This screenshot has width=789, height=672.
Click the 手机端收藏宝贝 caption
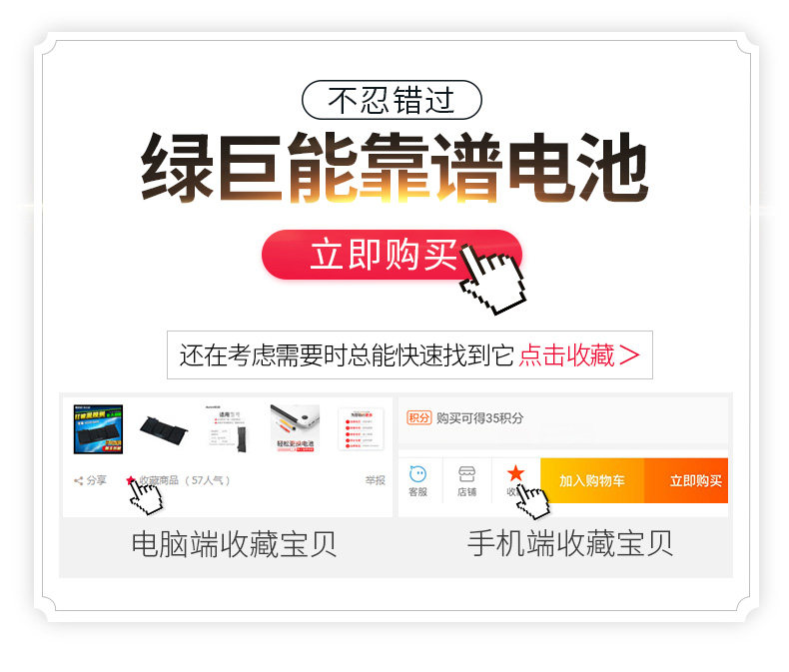(570, 544)
